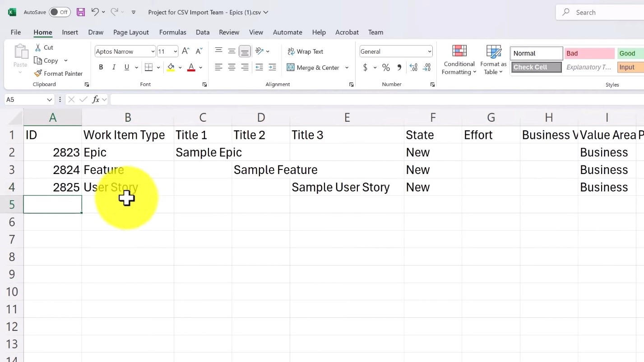Click the Insert Function fx icon
The height and width of the screenshot is (362, 644).
coord(96,100)
